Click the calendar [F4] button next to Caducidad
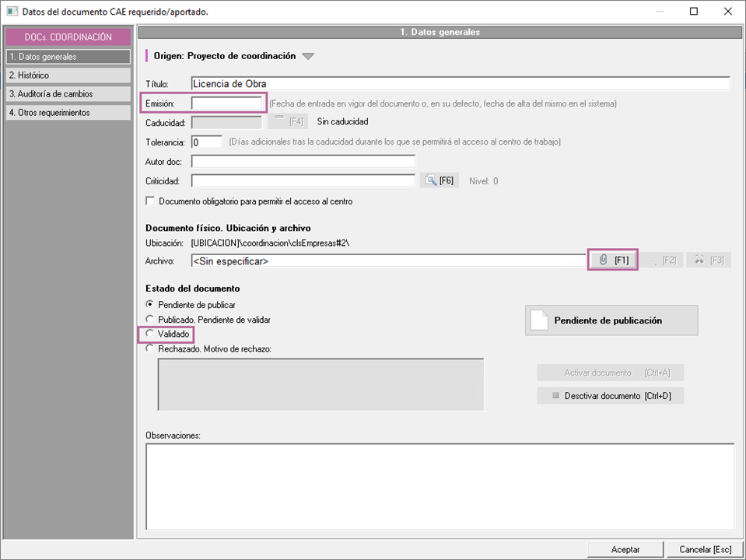This screenshot has width=746, height=560. (x=288, y=122)
